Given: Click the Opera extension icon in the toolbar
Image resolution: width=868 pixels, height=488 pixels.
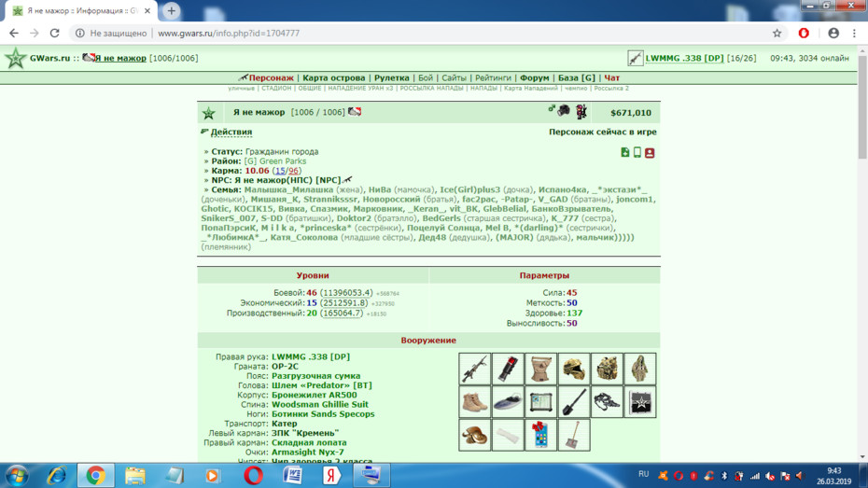Looking at the screenshot, I should point(804,34).
